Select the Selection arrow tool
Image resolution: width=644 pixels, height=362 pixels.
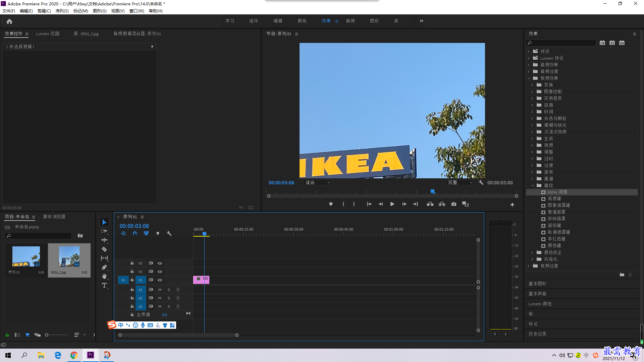tap(104, 222)
